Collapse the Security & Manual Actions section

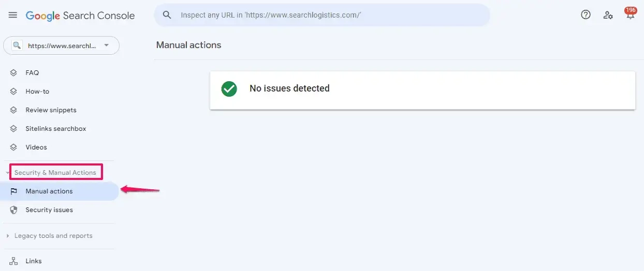pos(55,173)
